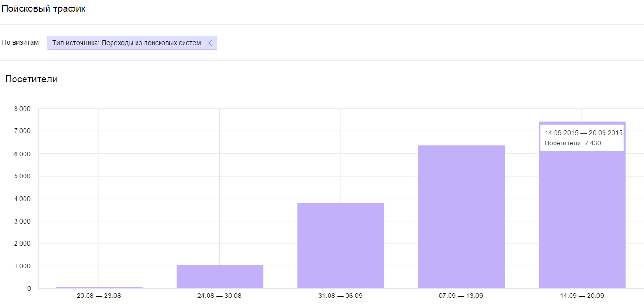Remove the search engine source filter
The width and height of the screenshot is (644, 305).
click(209, 43)
